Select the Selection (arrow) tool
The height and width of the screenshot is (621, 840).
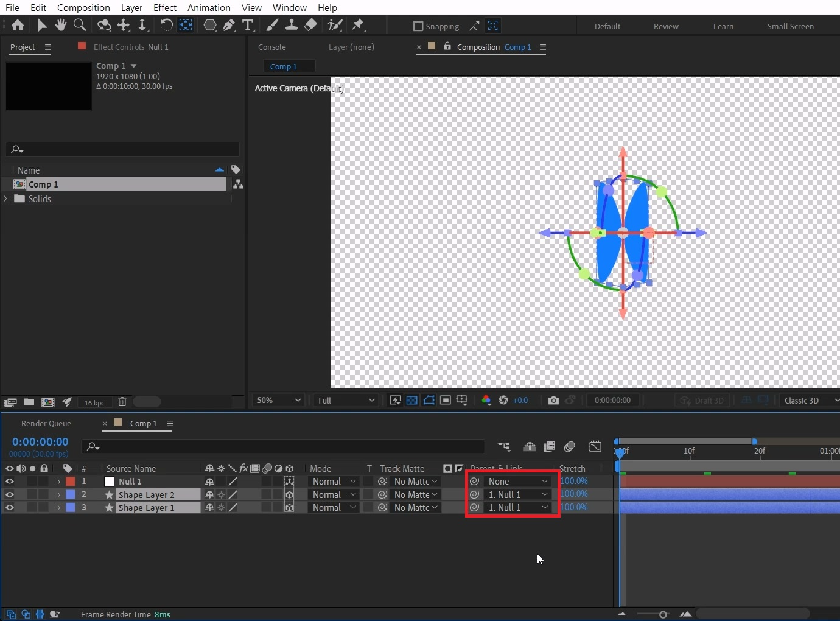tap(42, 26)
